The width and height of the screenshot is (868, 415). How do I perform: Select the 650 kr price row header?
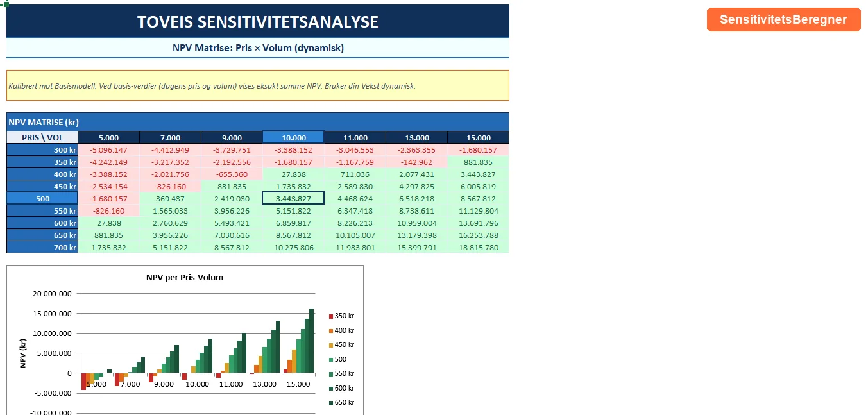42,235
